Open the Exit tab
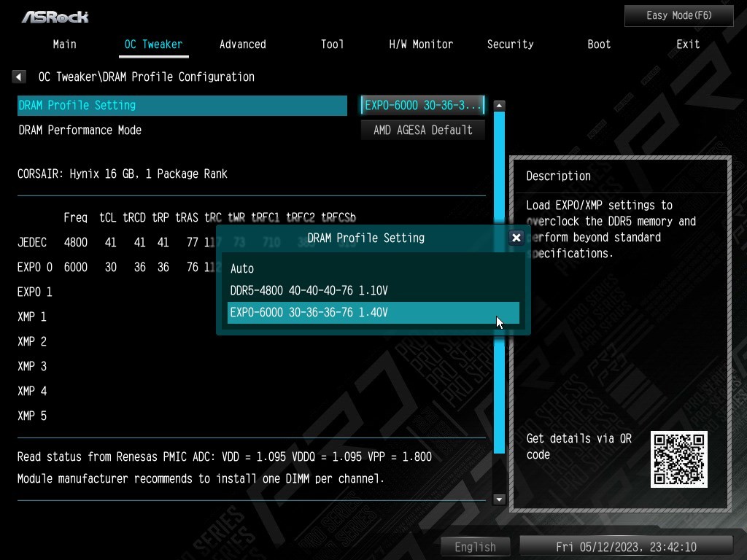 click(x=688, y=44)
